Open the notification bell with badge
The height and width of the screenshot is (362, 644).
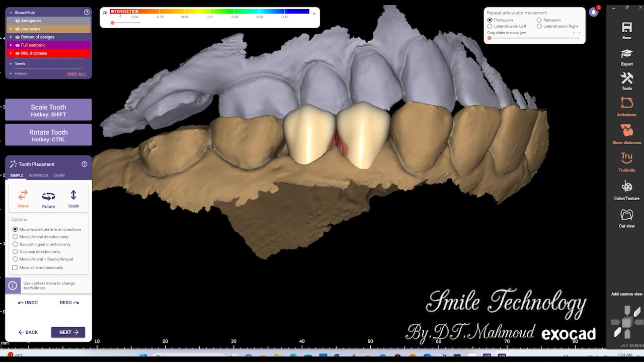tap(594, 12)
